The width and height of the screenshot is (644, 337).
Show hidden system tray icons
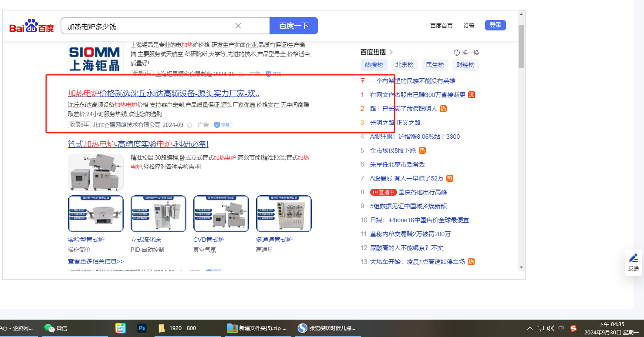(x=529, y=328)
